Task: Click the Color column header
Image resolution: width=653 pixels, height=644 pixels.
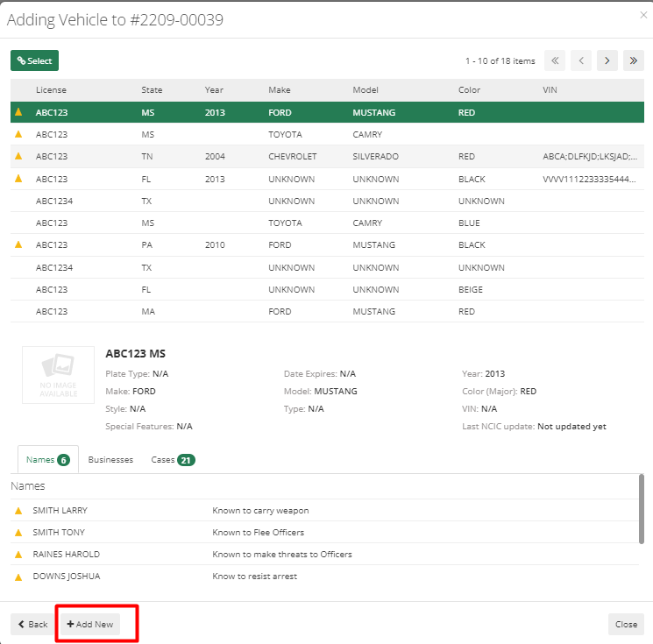Action: click(x=469, y=90)
